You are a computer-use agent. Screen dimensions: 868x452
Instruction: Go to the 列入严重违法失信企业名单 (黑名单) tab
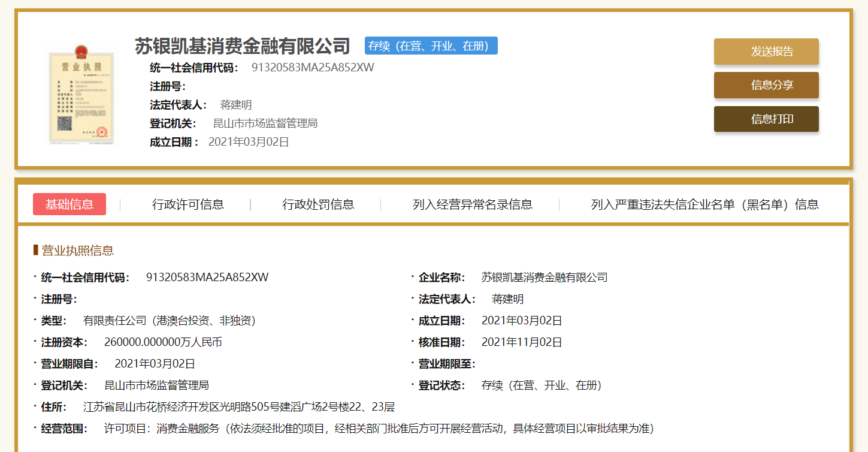coord(704,204)
